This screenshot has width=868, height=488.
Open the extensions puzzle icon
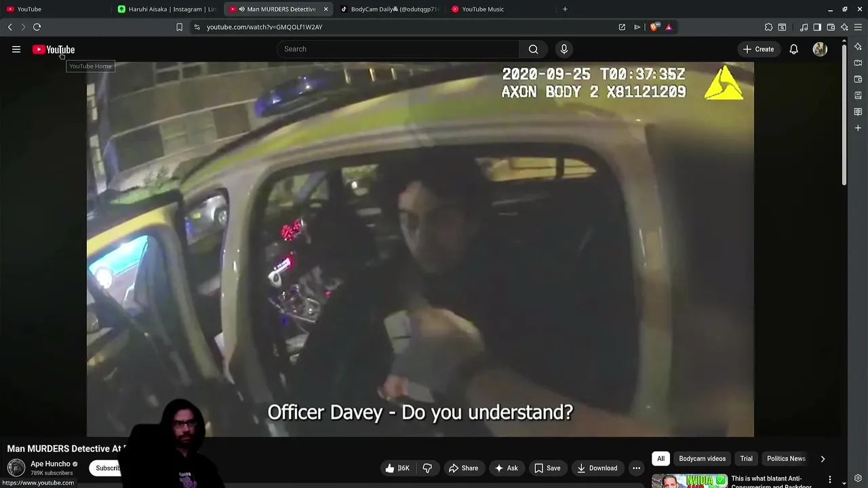[768, 27]
